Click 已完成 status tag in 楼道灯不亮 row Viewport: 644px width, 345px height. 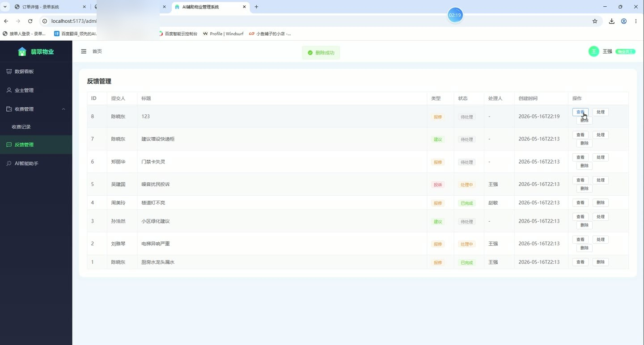click(x=466, y=203)
